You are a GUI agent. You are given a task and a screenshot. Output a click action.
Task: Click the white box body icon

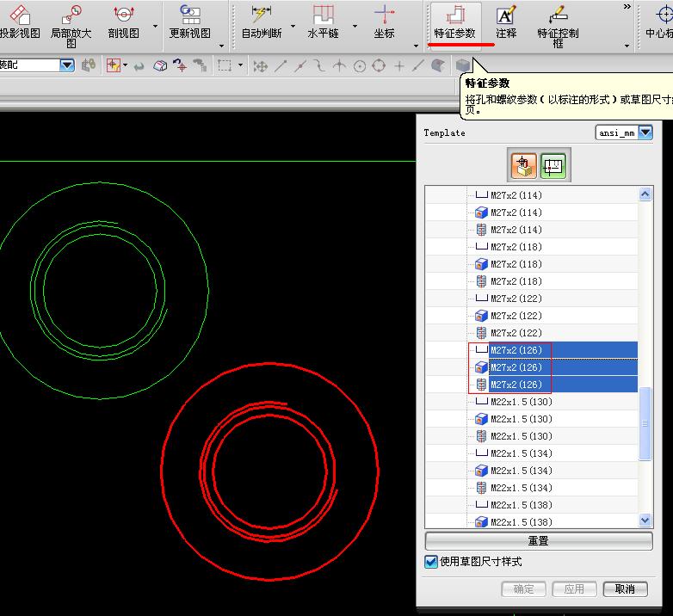click(160, 65)
